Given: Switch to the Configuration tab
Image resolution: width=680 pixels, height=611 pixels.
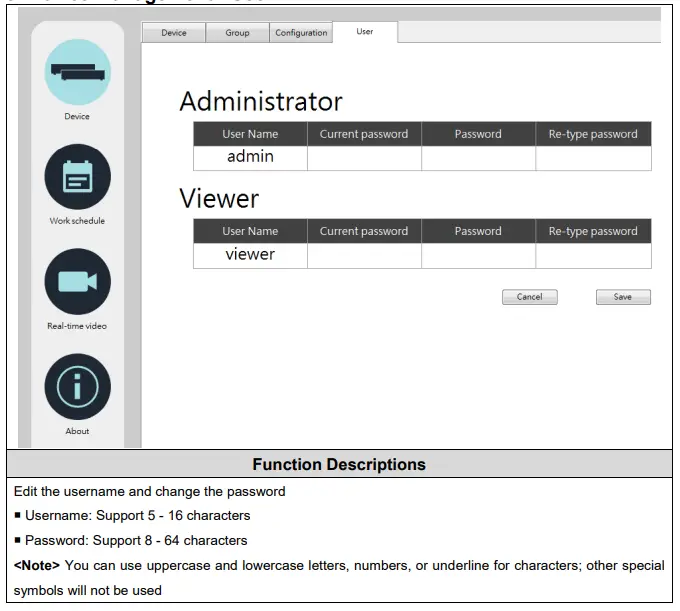Looking at the screenshot, I should pos(301,33).
